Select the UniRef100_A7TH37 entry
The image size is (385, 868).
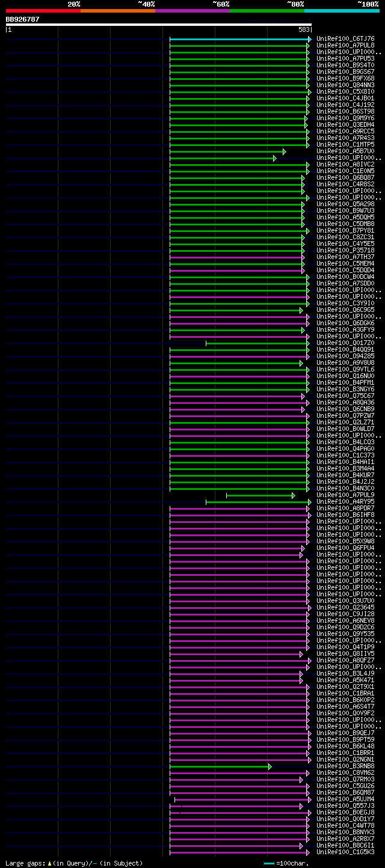click(345, 257)
